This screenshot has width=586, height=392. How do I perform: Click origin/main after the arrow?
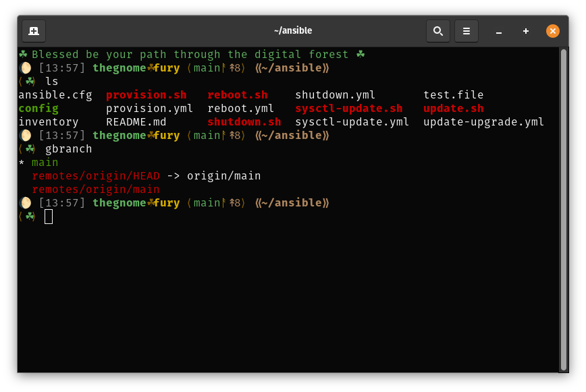pos(224,176)
